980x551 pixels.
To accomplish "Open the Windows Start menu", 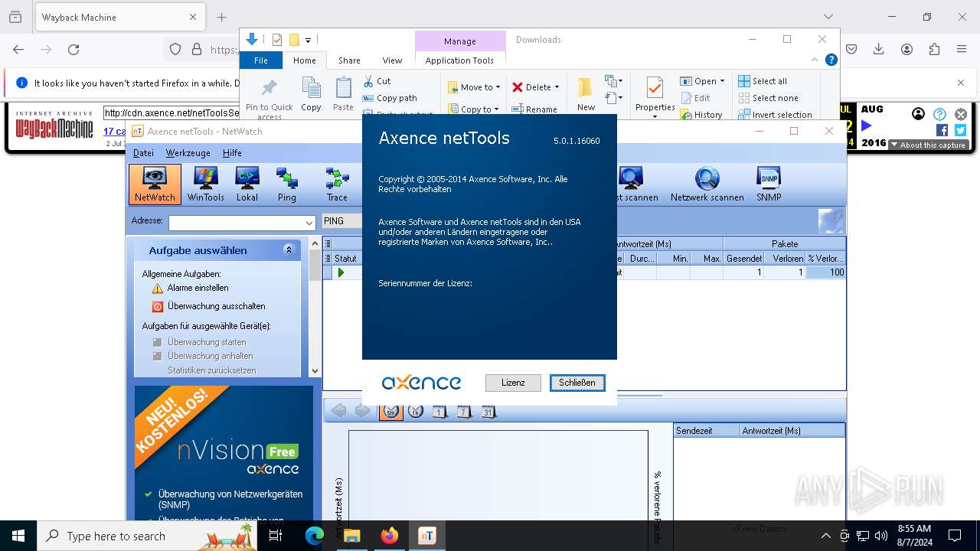I will pos(18,536).
